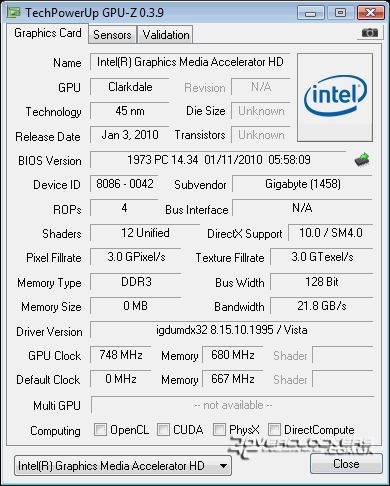Screen dimensions: 390x486
Task: Switch to the Sensors tab
Action: click(x=112, y=35)
